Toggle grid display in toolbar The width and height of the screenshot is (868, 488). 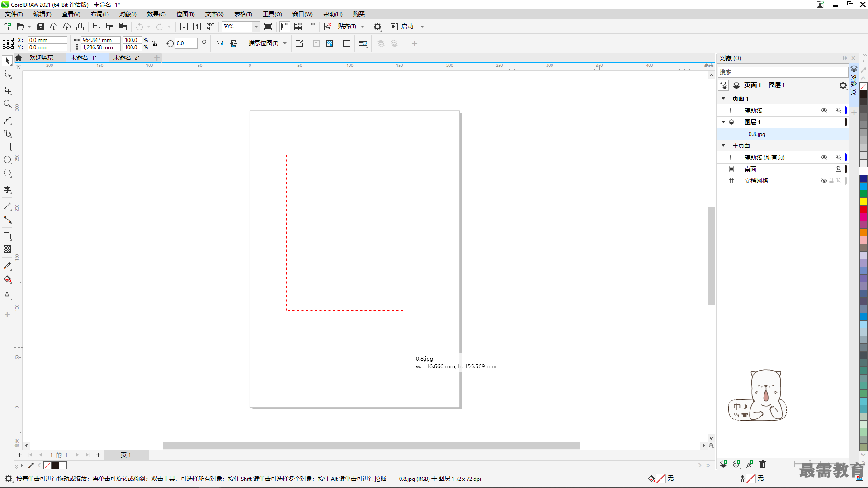(x=298, y=27)
